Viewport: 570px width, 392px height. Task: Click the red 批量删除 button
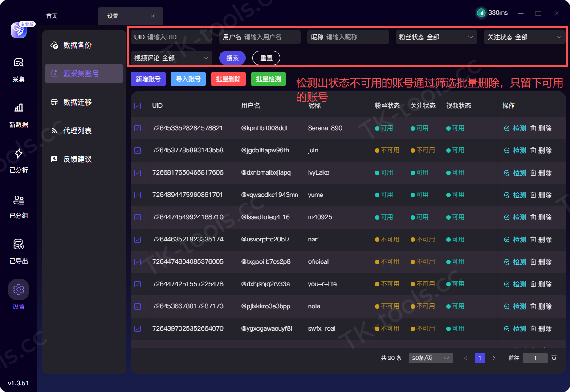(x=228, y=79)
